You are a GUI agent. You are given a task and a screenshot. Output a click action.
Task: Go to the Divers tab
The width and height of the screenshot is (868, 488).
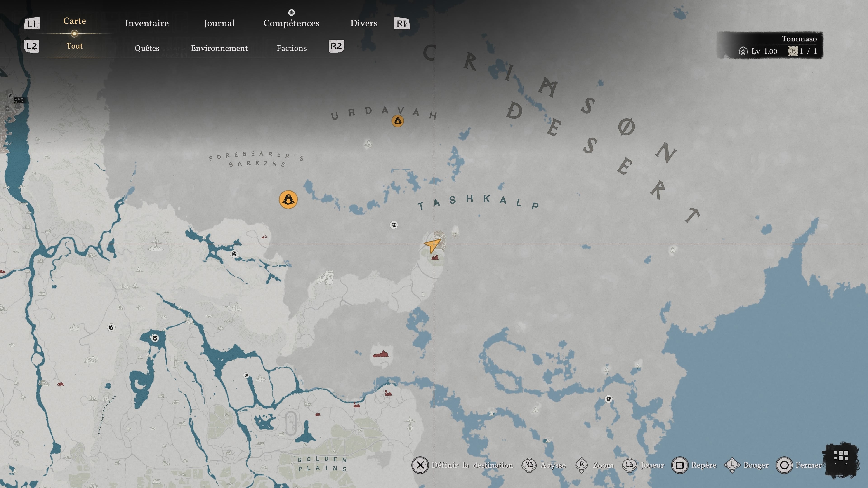(364, 23)
